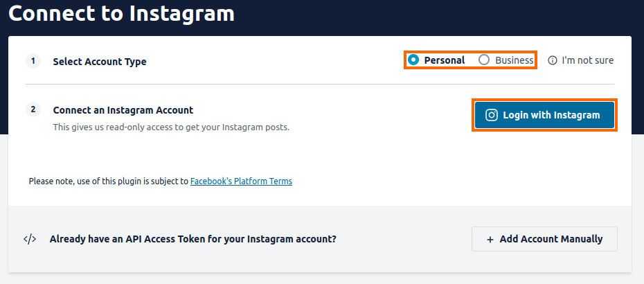644x284 pixels.
Task: Select the Personal account type radio button
Action: click(x=413, y=60)
